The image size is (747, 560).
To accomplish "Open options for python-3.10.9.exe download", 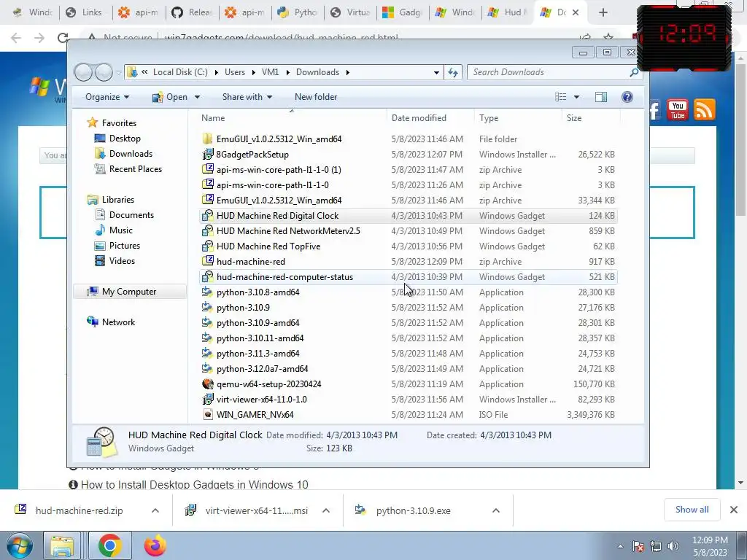I will click(x=496, y=510).
